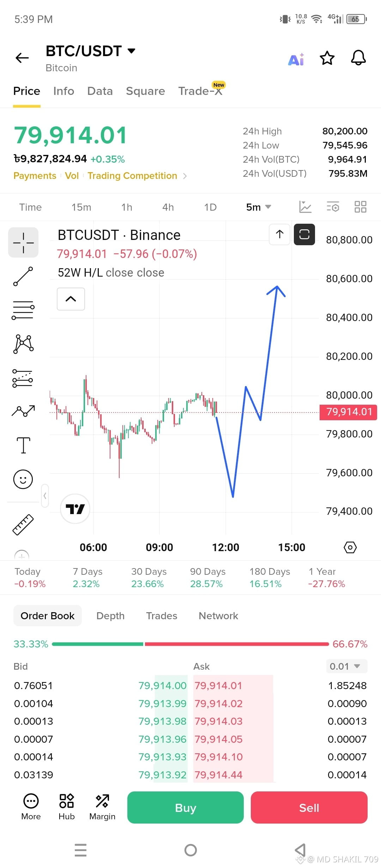The height and width of the screenshot is (868, 381).
Task: Select the text annotation tool
Action: 23,445
